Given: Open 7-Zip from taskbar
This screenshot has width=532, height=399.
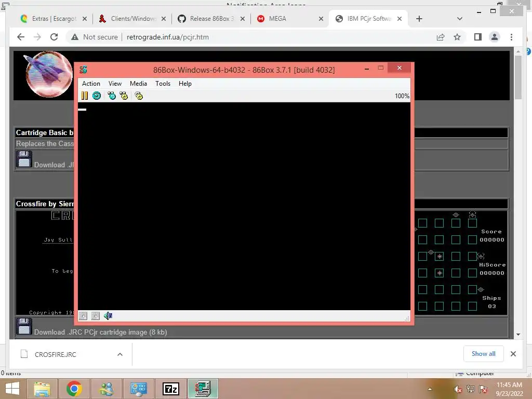Looking at the screenshot, I should [170, 389].
